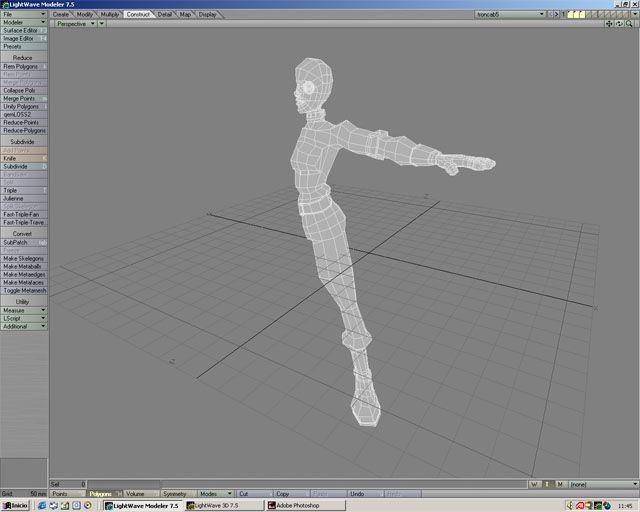This screenshot has height=512, width=640.
Task: Click the volume icon in system tray
Action: 571,505
